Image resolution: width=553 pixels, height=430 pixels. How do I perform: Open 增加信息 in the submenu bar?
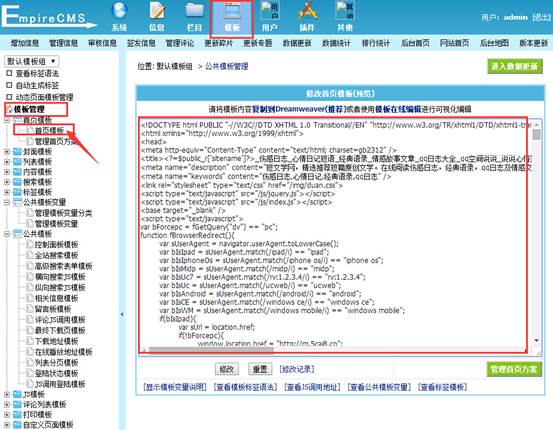pos(24,43)
